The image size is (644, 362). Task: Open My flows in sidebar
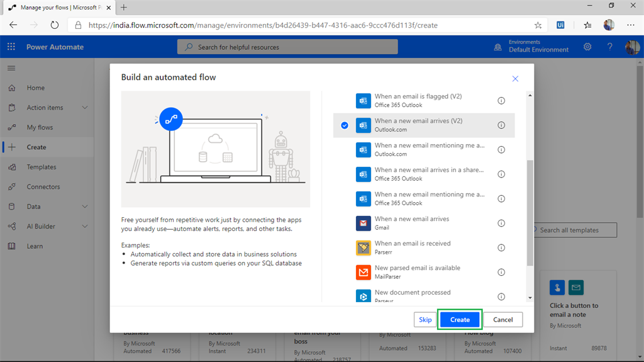pyautogui.click(x=47, y=127)
